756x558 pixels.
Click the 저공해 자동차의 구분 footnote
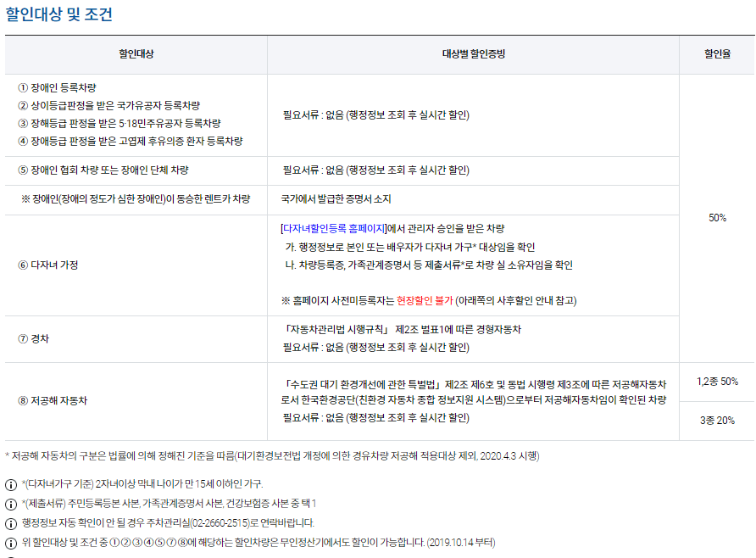pyautogui.click(x=272, y=456)
